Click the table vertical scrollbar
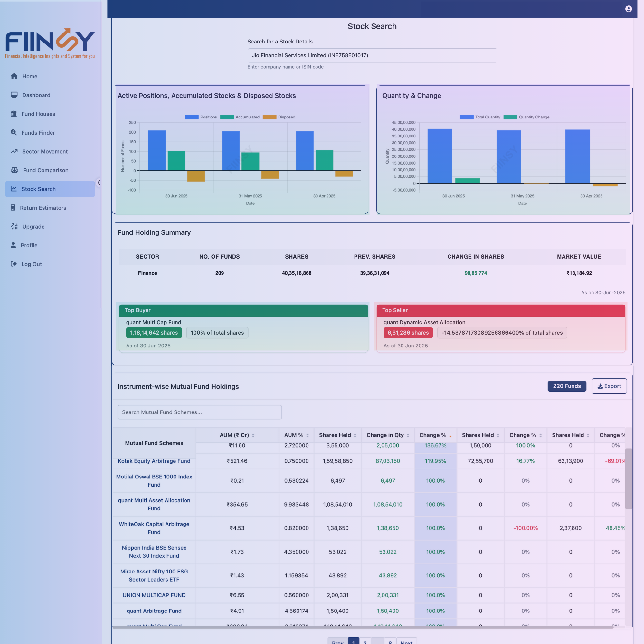 [628, 478]
